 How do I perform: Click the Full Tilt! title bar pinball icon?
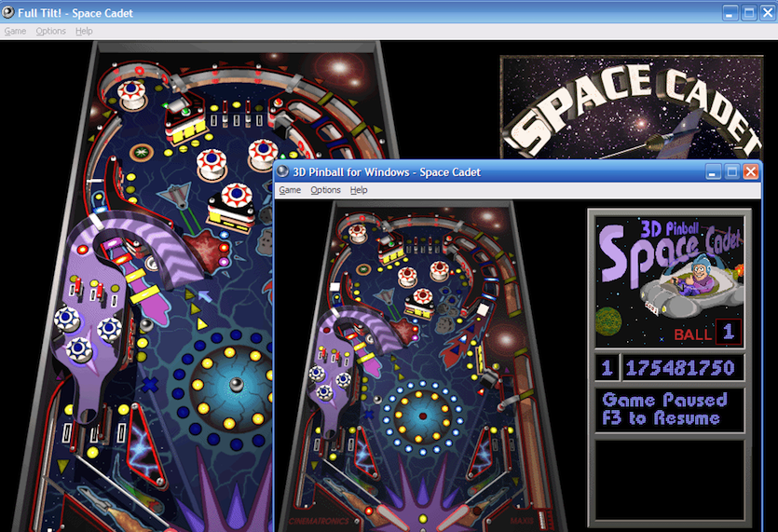coord(8,12)
